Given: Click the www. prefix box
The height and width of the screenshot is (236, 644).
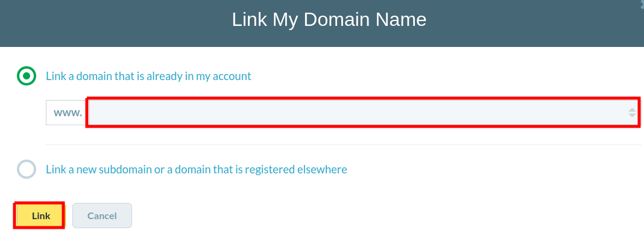Looking at the screenshot, I should coord(67,113).
